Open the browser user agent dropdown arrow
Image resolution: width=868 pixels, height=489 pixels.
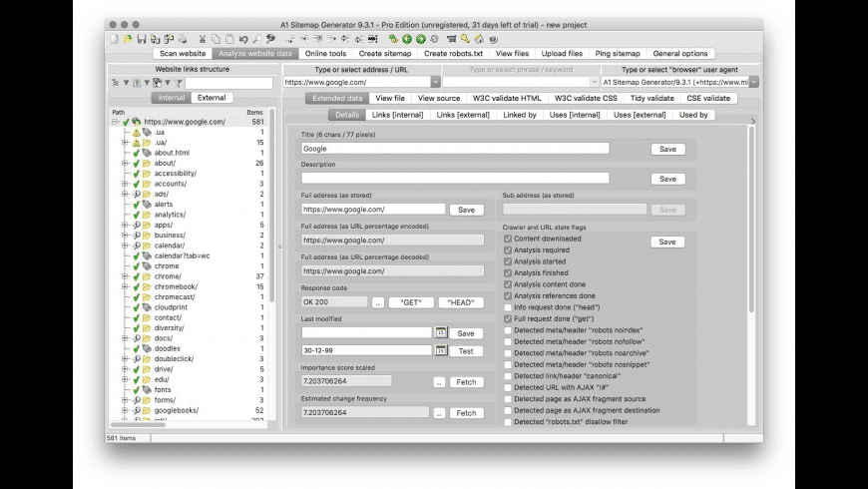click(754, 82)
